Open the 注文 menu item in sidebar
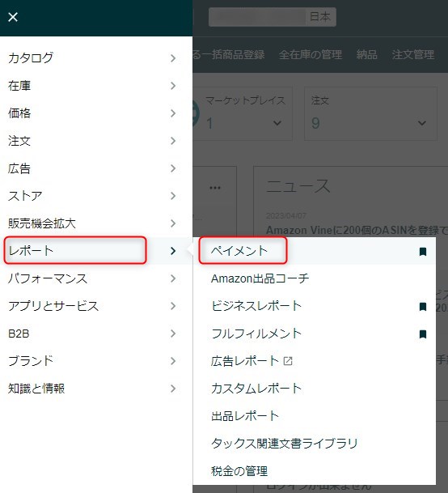This screenshot has width=448, height=493. 19,141
